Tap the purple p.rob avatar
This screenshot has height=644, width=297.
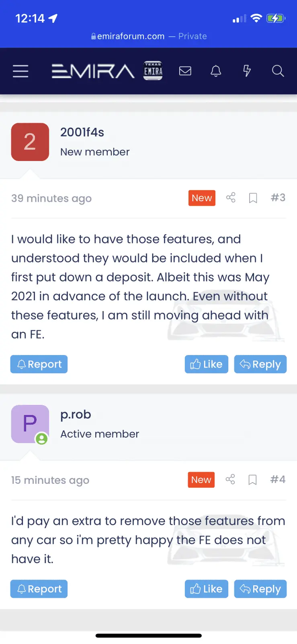30,424
